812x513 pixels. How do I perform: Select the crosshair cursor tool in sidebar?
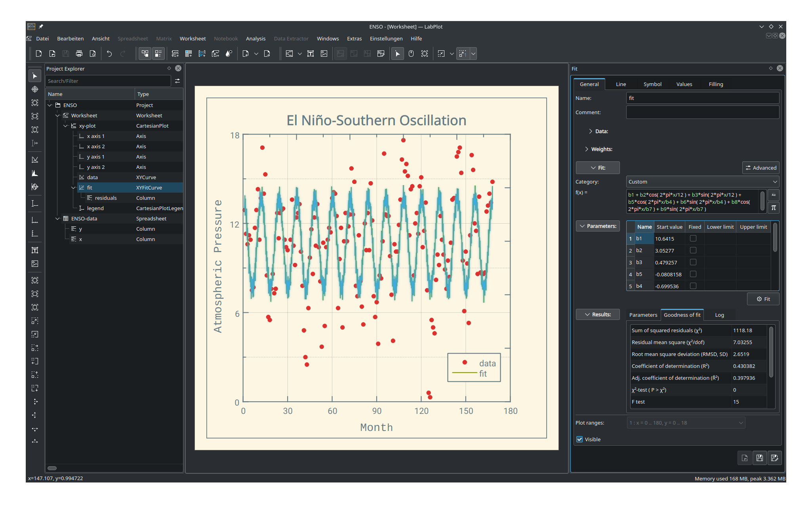(35, 89)
